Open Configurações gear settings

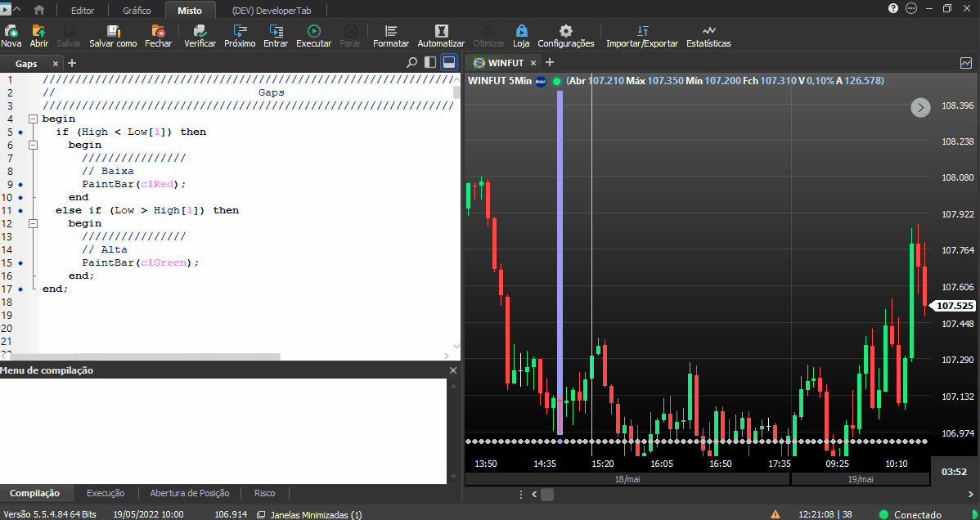(565, 30)
